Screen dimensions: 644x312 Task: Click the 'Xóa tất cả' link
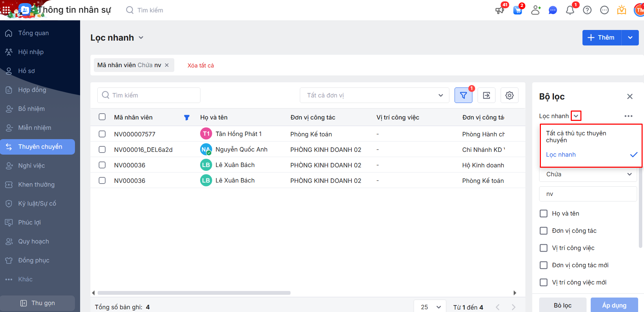pyautogui.click(x=200, y=65)
